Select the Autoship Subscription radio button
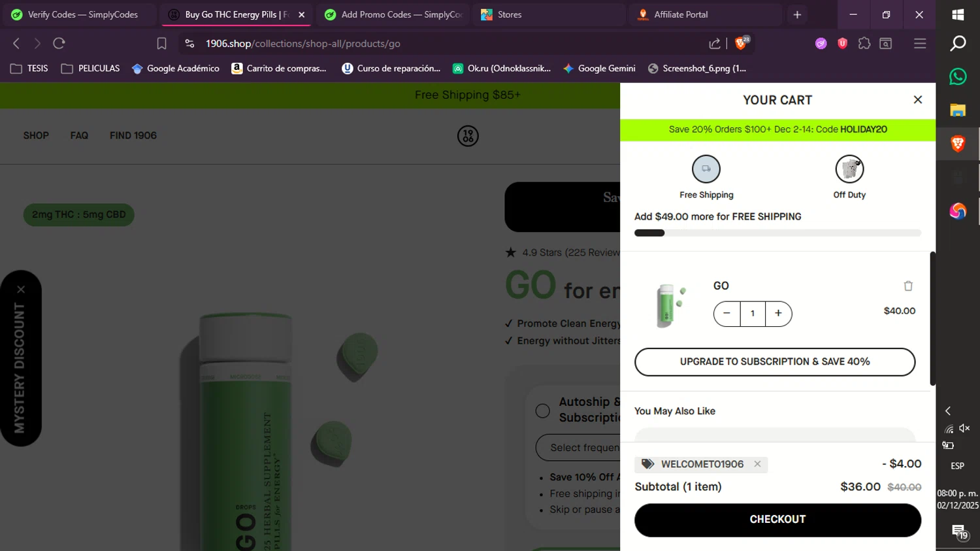This screenshot has height=551, width=980. click(542, 410)
